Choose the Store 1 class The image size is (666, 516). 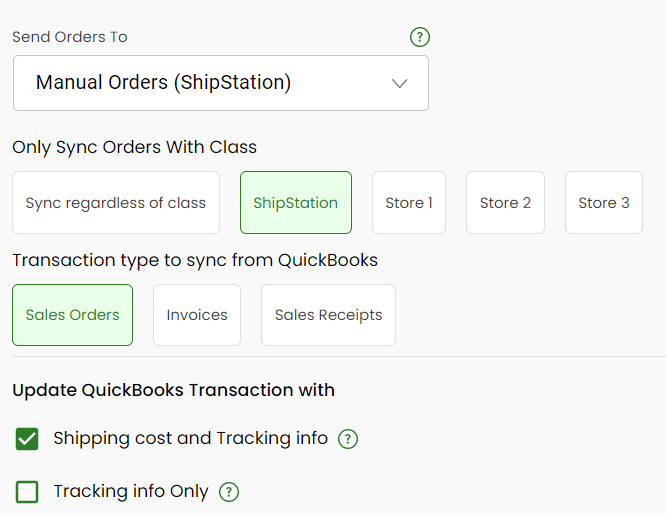click(x=409, y=203)
